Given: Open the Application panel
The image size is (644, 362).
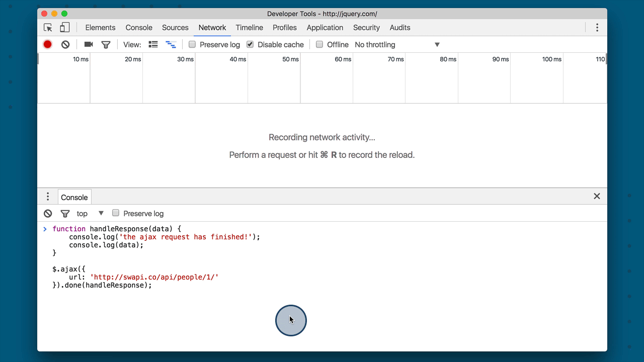Looking at the screenshot, I should (325, 28).
